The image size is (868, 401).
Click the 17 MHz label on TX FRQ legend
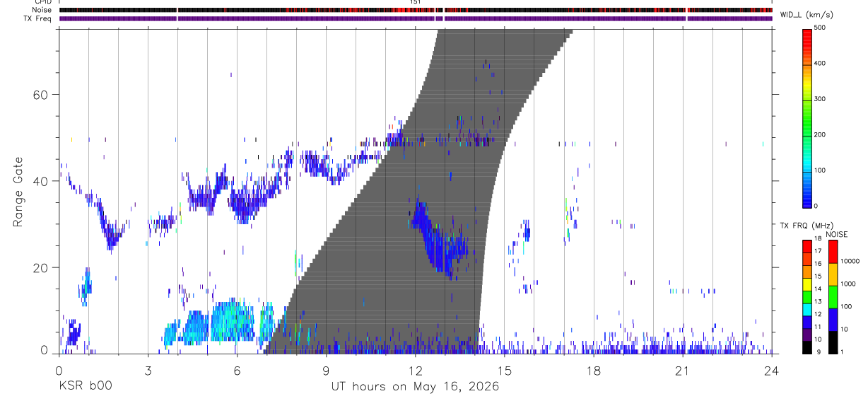coord(818,252)
